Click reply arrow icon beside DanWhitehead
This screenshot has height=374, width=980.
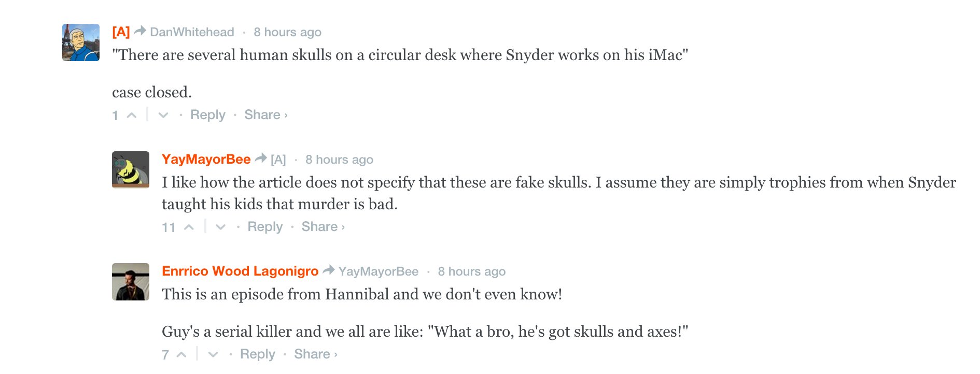(x=140, y=31)
